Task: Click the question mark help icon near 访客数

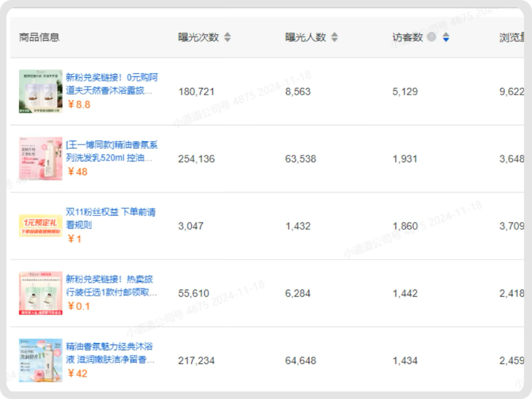Action: coord(432,37)
